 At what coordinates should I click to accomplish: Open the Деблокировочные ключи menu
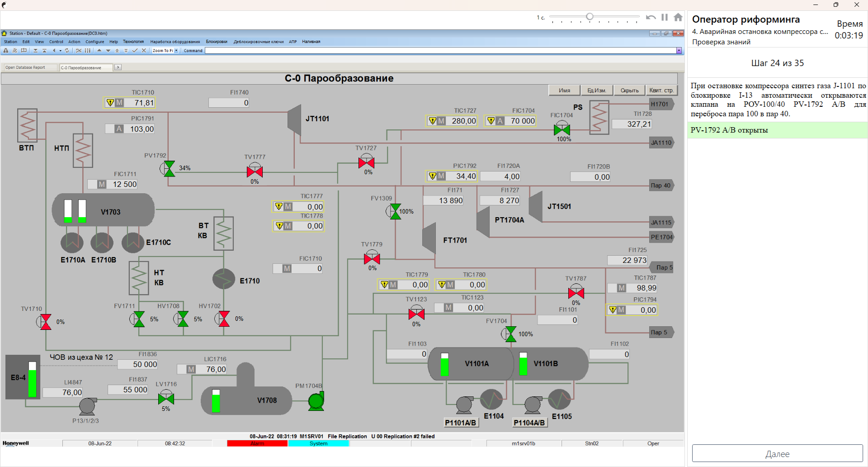point(259,42)
